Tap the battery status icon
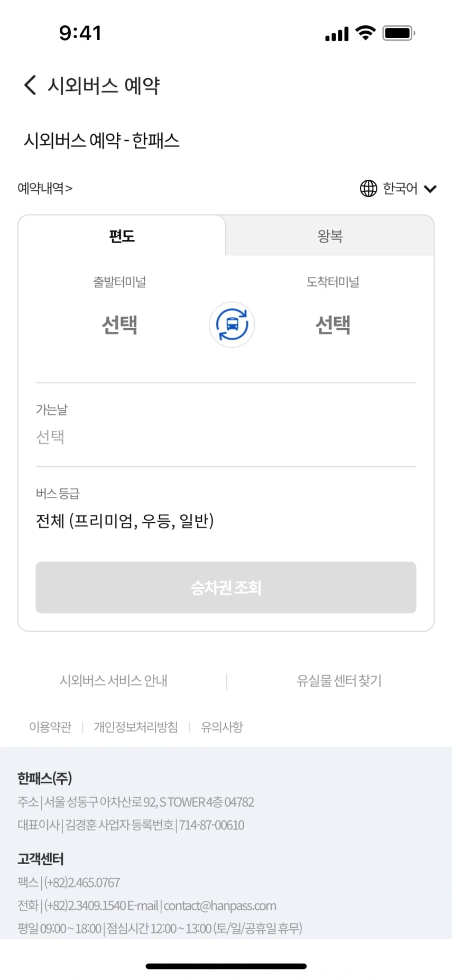452x980 pixels. tap(399, 33)
